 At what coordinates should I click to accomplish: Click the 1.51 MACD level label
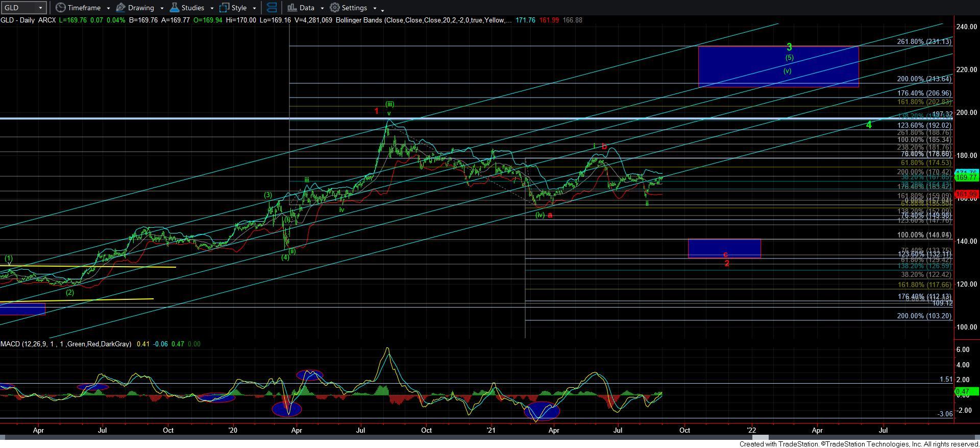(946, 380)
